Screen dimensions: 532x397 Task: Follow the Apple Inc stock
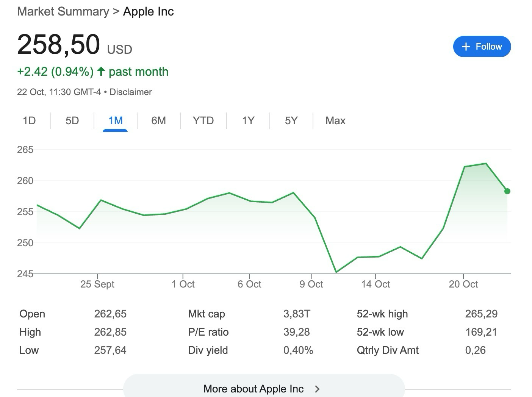[482, 47]
